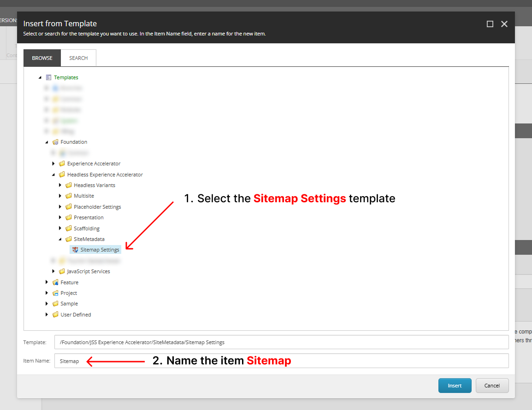Click the Templates root node icon
The width and height of the screenshot is (532, 410).
[x=48, y=77]
